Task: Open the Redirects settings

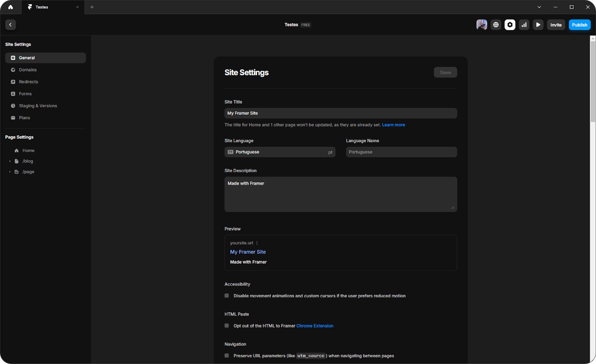Action: coord(45,82)
